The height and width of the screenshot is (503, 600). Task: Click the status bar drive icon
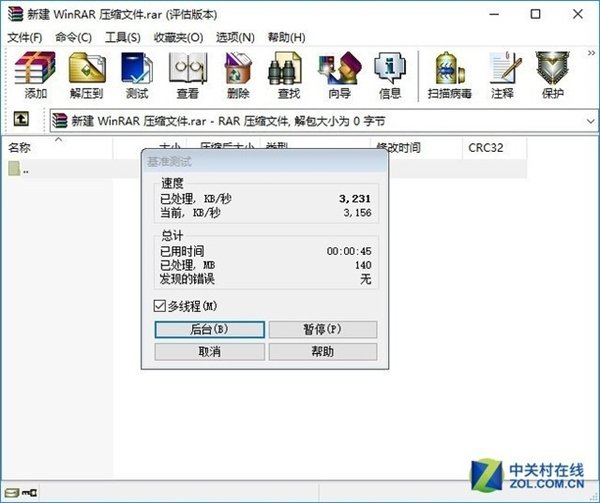point(11,492)
